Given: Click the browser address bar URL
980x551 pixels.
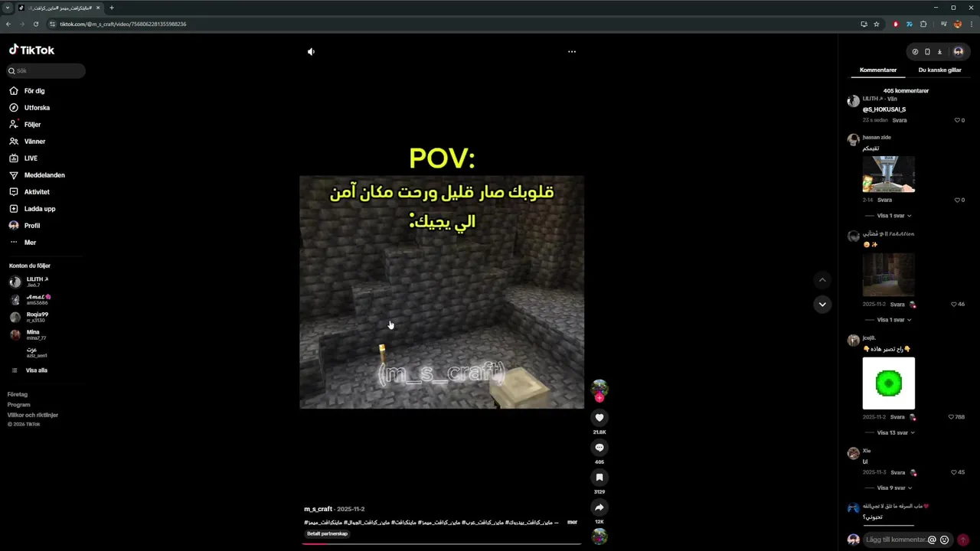Looking at the screenshot, I should click(122, 24).
